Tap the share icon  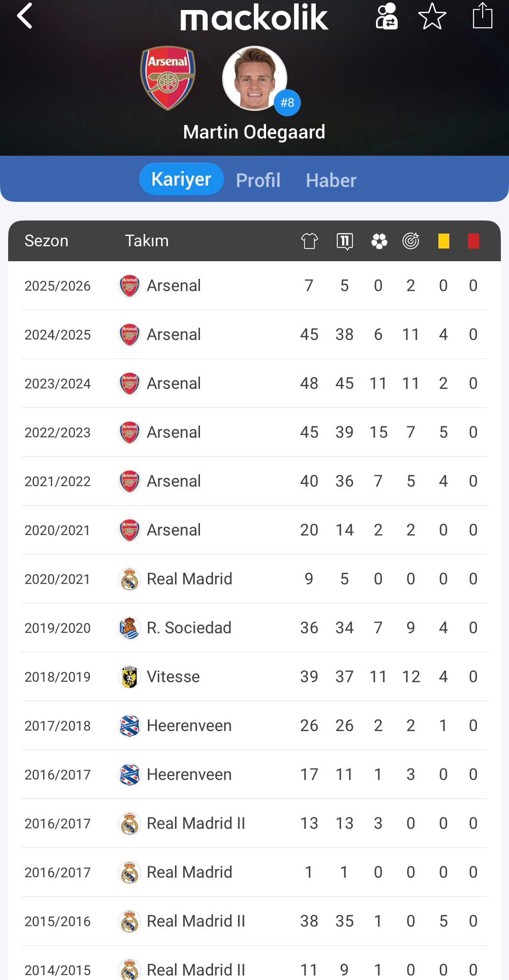click(482, 16)
